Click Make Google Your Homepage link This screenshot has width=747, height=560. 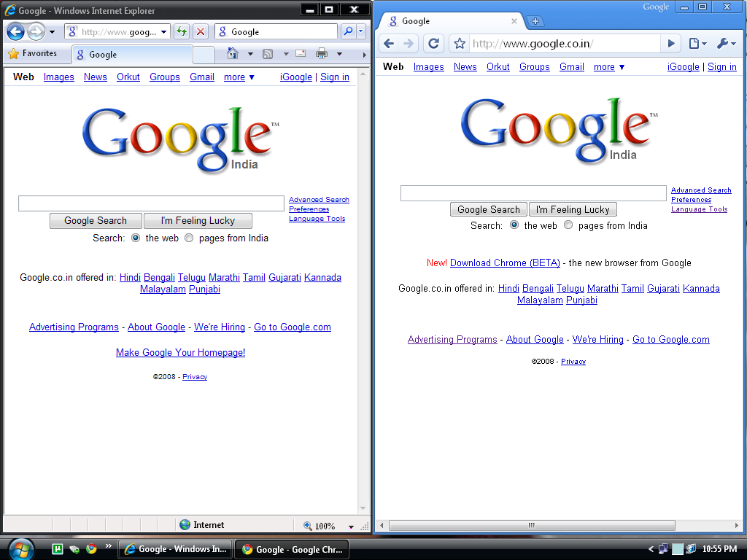[x=181, y=352]
